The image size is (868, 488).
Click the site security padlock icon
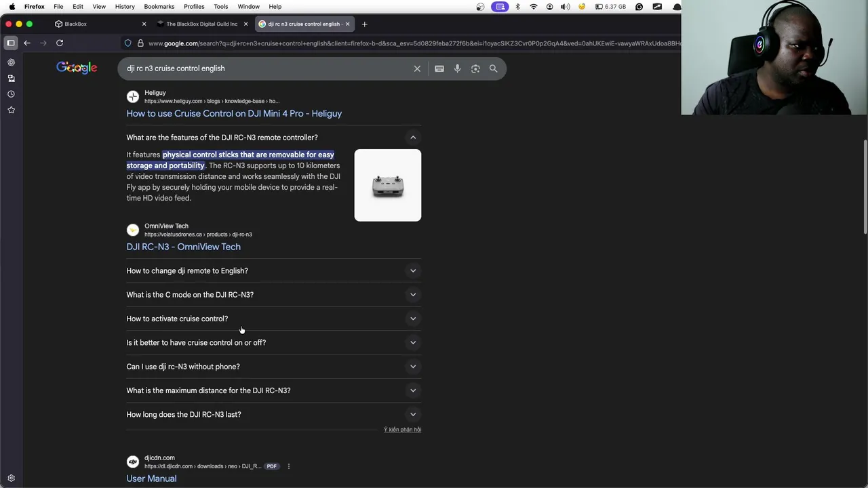[140, 43]
